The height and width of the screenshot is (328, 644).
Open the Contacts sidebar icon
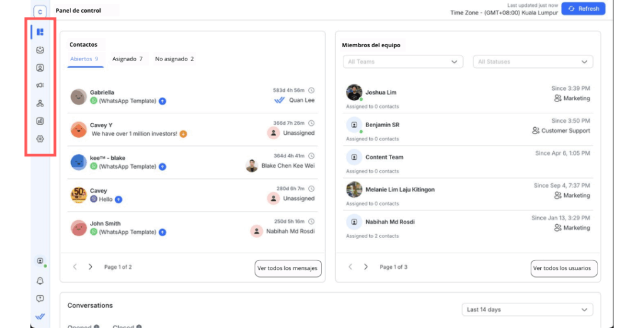pyautogui.click(x=40, y=68)
